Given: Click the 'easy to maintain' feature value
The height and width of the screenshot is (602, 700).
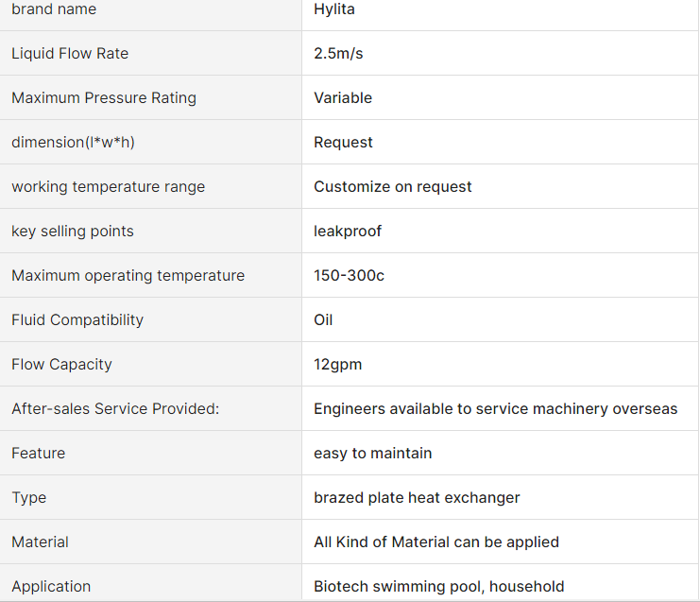Looking at the screenshot, I should (372, 454).
